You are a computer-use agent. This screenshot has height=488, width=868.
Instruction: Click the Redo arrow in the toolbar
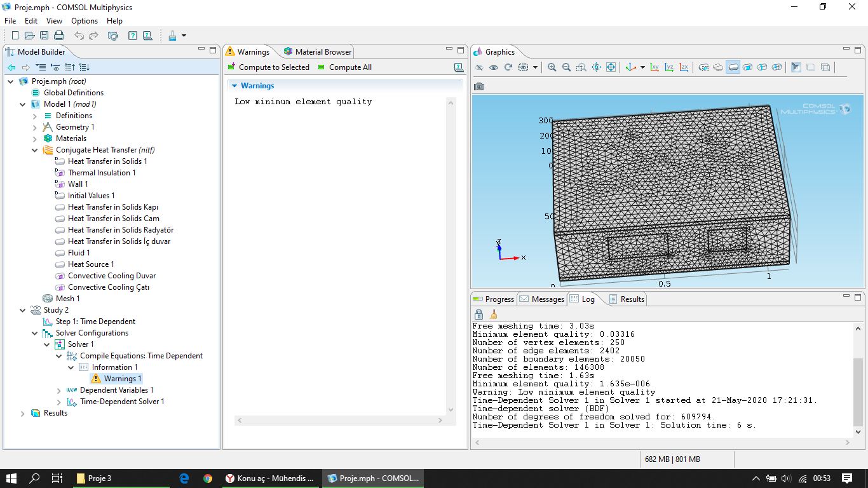pos(93,36)
